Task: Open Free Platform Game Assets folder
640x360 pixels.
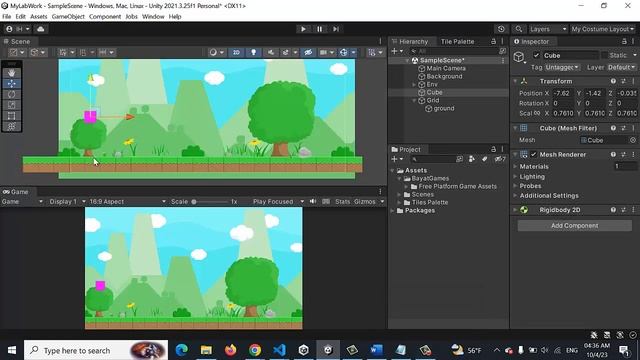Action: (458, 186)
